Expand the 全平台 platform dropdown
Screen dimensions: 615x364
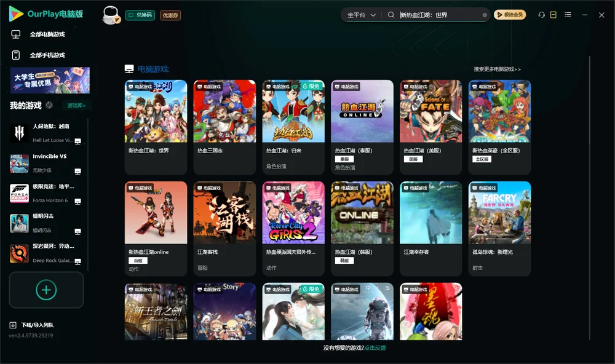(x=361, y=15)
